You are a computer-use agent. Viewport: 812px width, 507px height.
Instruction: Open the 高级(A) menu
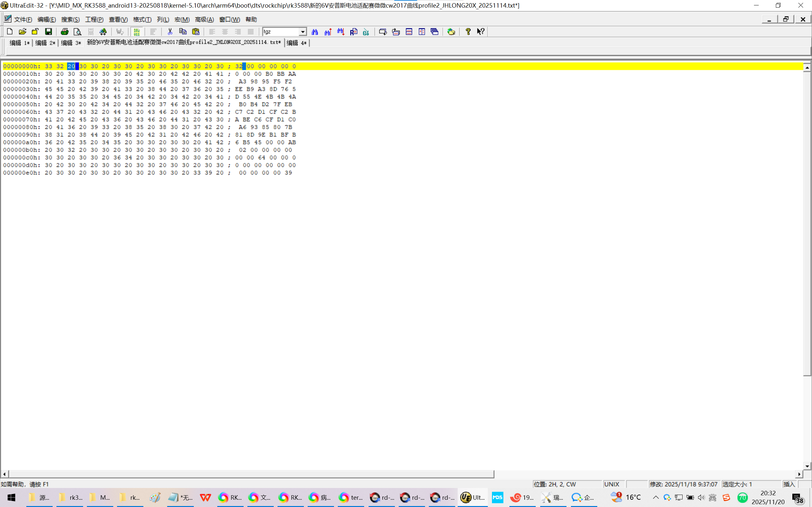(204, 19)
